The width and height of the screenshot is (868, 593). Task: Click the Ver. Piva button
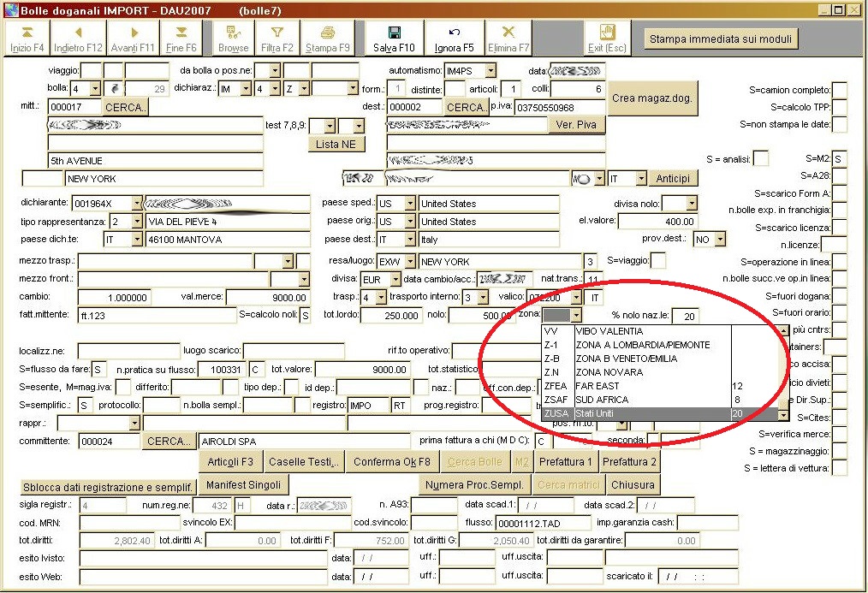[x=576, y=124]
